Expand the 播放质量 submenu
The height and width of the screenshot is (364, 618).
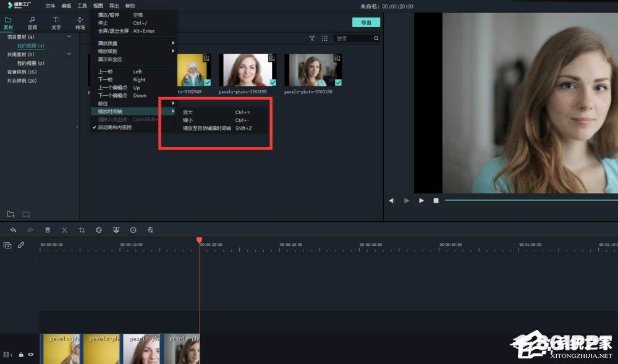point(133,43)
